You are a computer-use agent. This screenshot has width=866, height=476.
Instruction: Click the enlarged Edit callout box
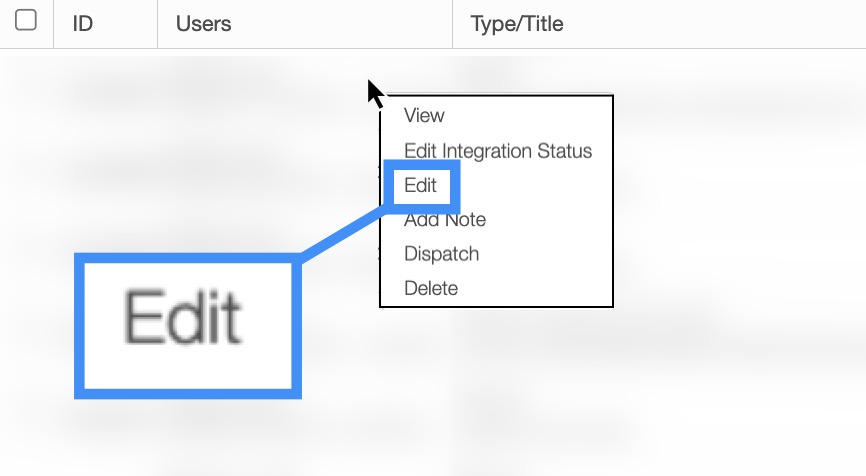pyautogui.click(x=186, y=324)
